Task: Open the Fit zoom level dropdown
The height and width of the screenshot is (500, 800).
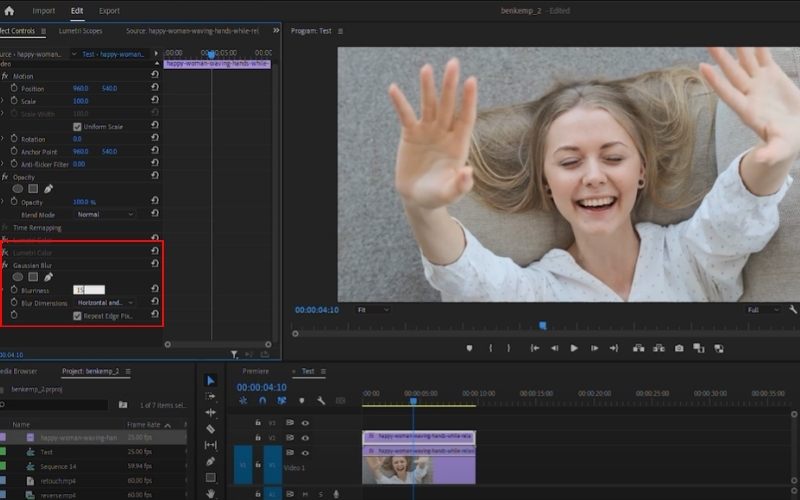Action: pyautogui.click(x=373, y=310)
